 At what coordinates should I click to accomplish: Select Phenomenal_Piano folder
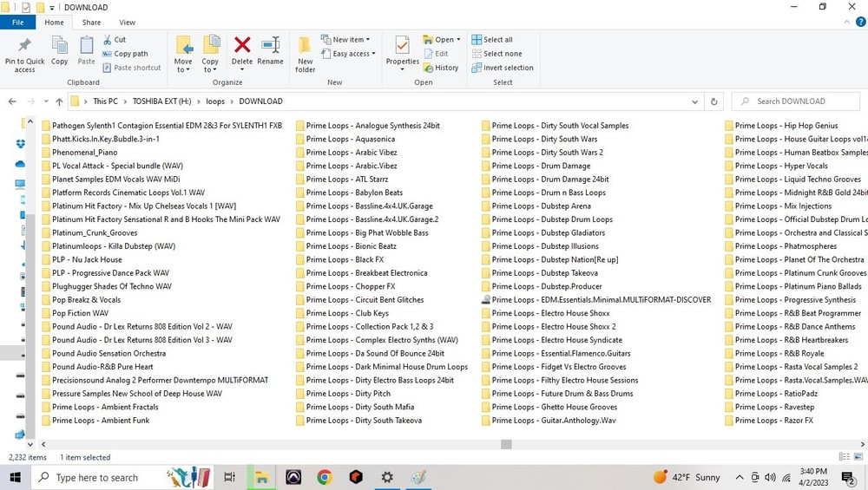(x=79, y=152)
